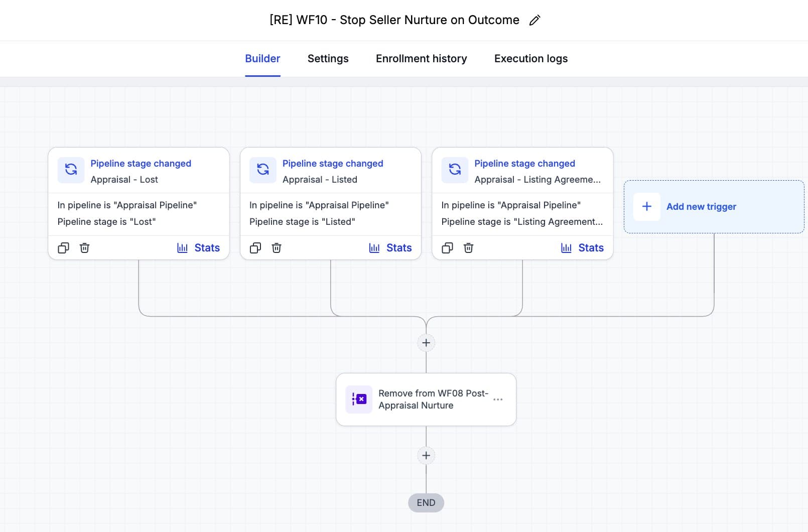808x532 pixels.
Task: Edit workflow name with pencil icon
Action: pyautogui.click(x=535, y=20)
